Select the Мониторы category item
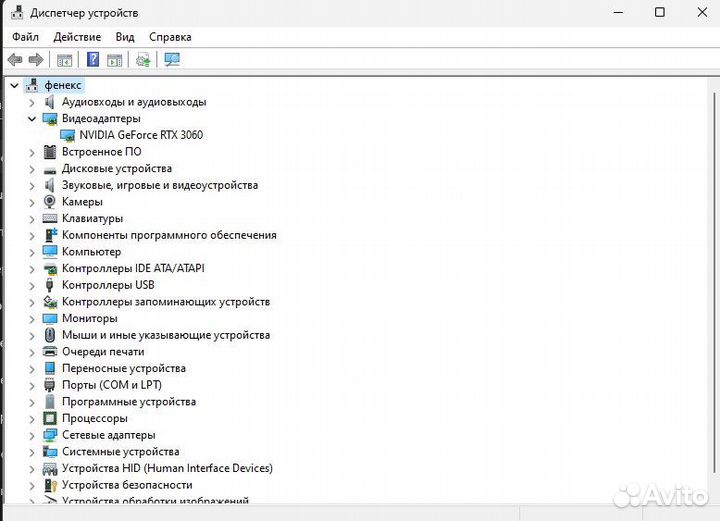Image resolution: width=720 pixels, height=521 pixels. pyautogui.click(x=89, y=318)
